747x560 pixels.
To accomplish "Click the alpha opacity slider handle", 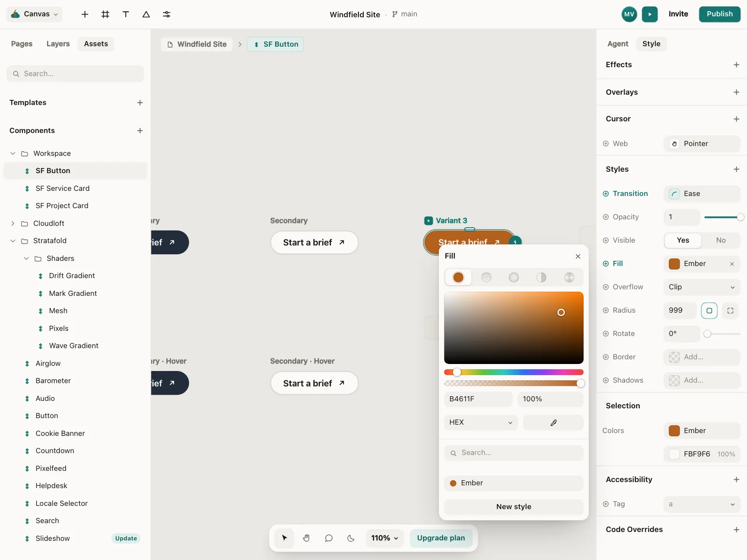I will point(580,383).
